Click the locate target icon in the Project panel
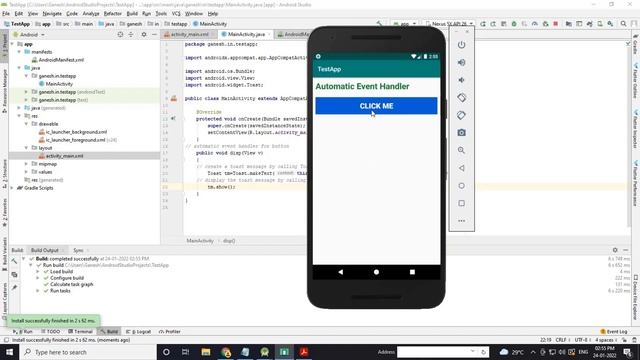The image size is (640, 360). [x=120, y=35]
